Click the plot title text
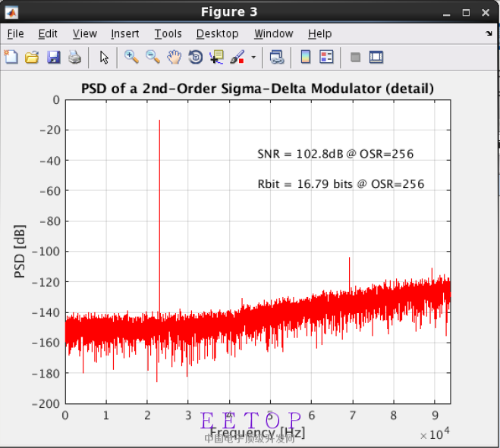This screenshot has width=500, height=448. point(258,89)
